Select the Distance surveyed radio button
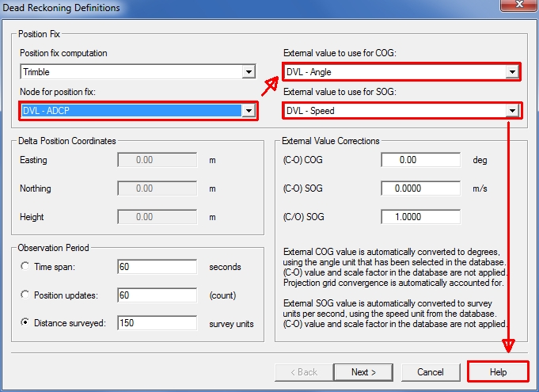The width and height of the screenshot is (539, 392). (x=25, y=322)
